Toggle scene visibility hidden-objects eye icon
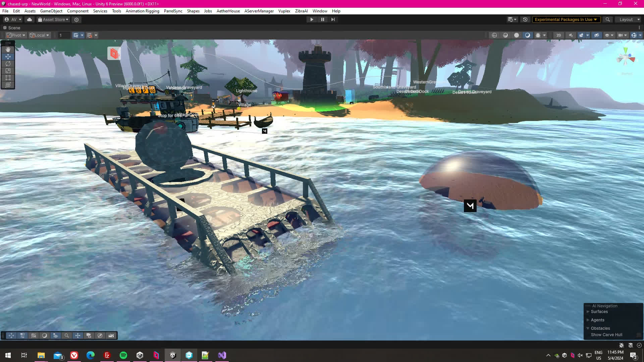This screenshot has height=362, width=644. [596, 35]
